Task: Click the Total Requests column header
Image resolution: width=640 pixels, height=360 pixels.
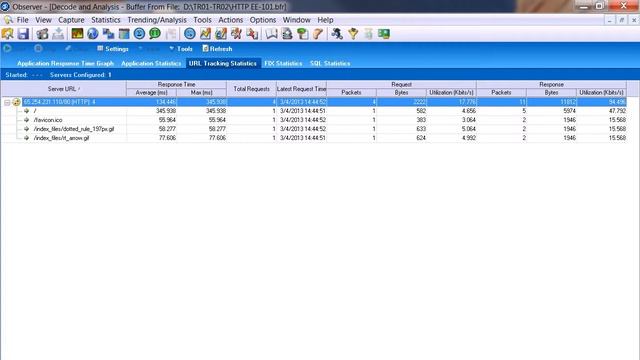Action: (x=251, y=89)
